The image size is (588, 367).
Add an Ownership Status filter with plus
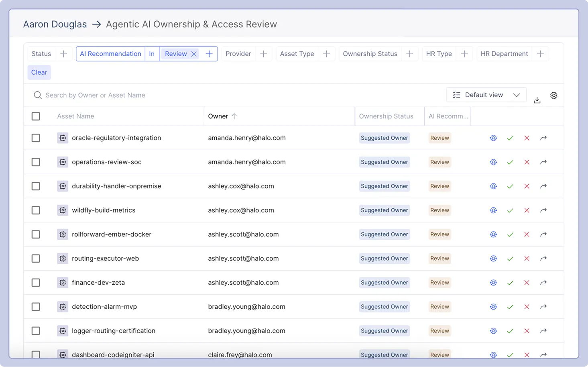(x=409, y=54)
